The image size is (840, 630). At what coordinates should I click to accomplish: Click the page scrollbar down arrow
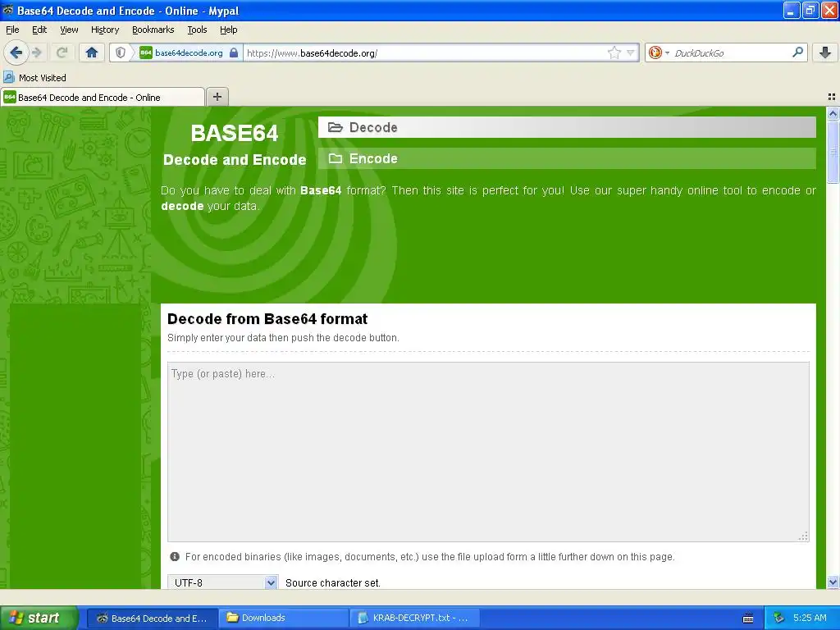(833, 582)
